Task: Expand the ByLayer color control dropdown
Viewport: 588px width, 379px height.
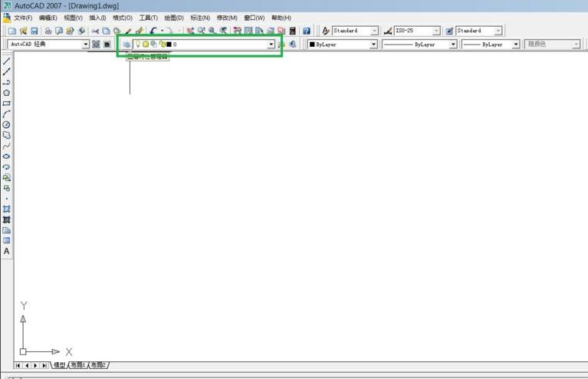Action: point(373,44)
